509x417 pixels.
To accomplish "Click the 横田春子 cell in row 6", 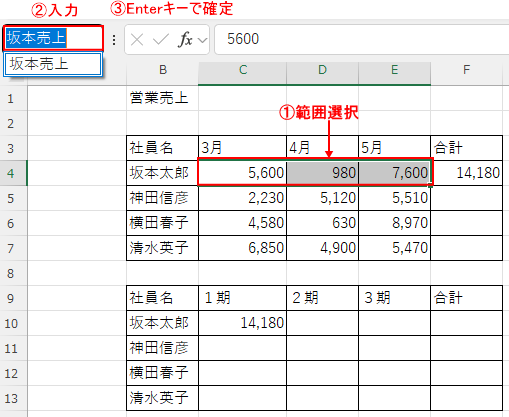I will (x=163, y=223).
